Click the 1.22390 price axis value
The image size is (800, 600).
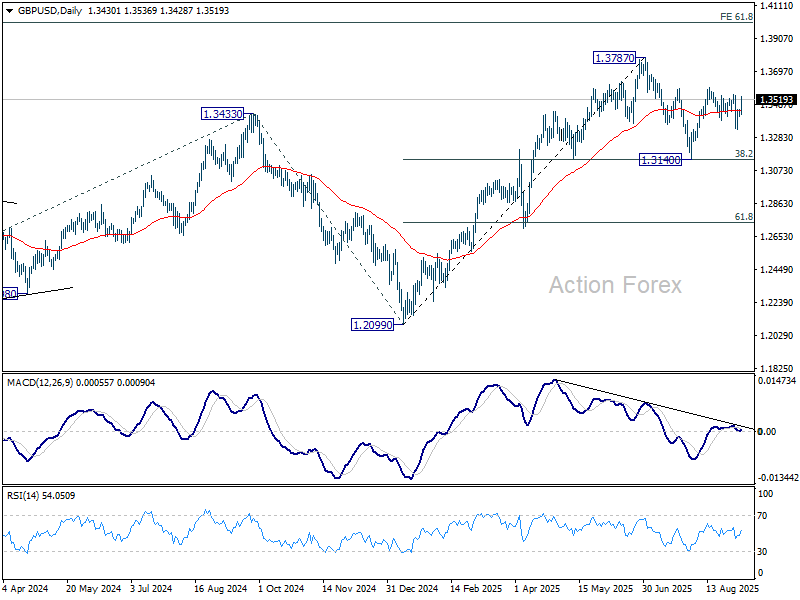(777, 303)
